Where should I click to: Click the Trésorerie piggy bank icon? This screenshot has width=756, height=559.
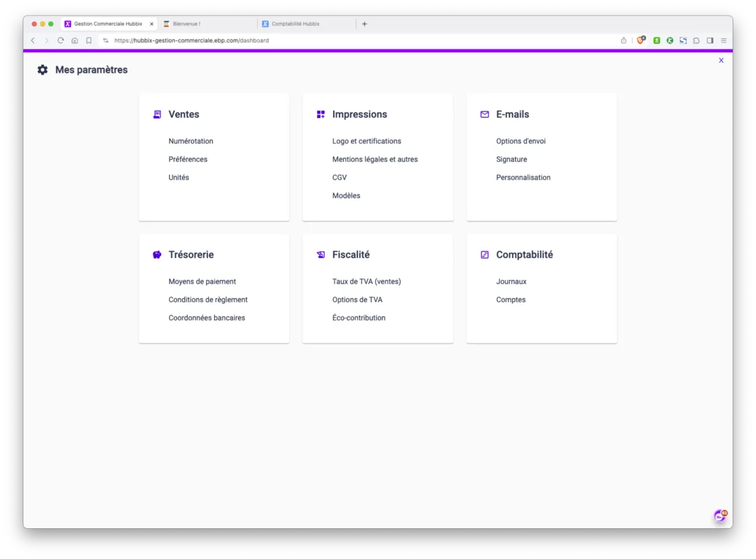click(x=157, y=255)
